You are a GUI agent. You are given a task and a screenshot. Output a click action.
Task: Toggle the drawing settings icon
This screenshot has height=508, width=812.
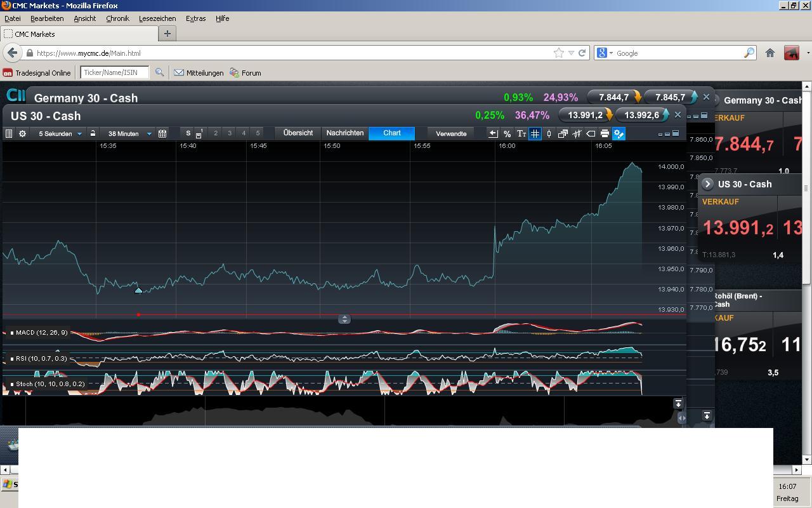point(619,133)
